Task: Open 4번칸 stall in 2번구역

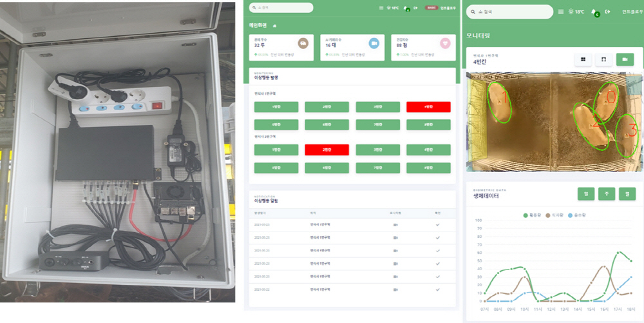Action: [428, 150]
